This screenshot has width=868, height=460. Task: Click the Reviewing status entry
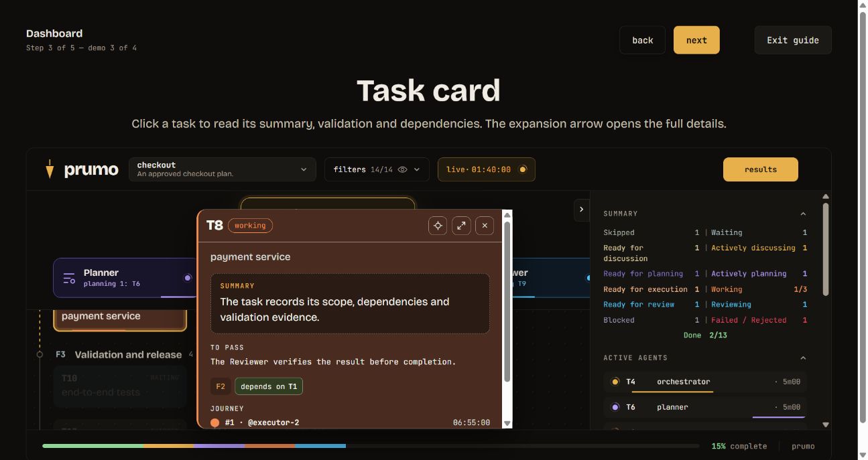point(759,305)
